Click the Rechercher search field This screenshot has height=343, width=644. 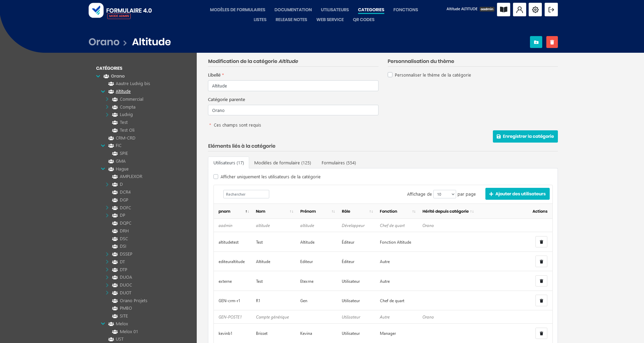click(x=246, y=194)
